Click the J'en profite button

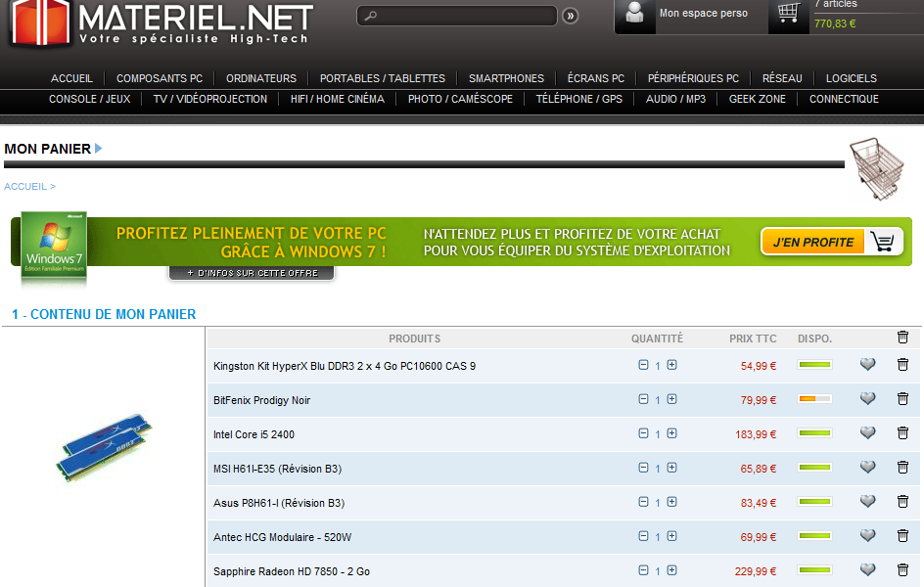[x=832, y=242]
